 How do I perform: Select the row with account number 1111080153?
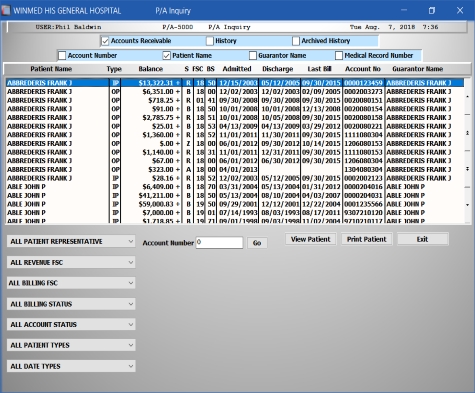235,152
